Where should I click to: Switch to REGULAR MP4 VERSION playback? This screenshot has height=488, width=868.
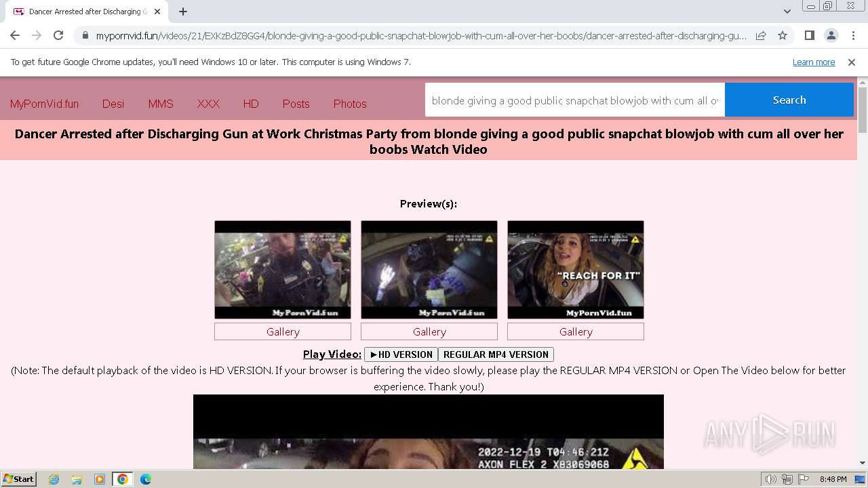[x=496, y=354]
